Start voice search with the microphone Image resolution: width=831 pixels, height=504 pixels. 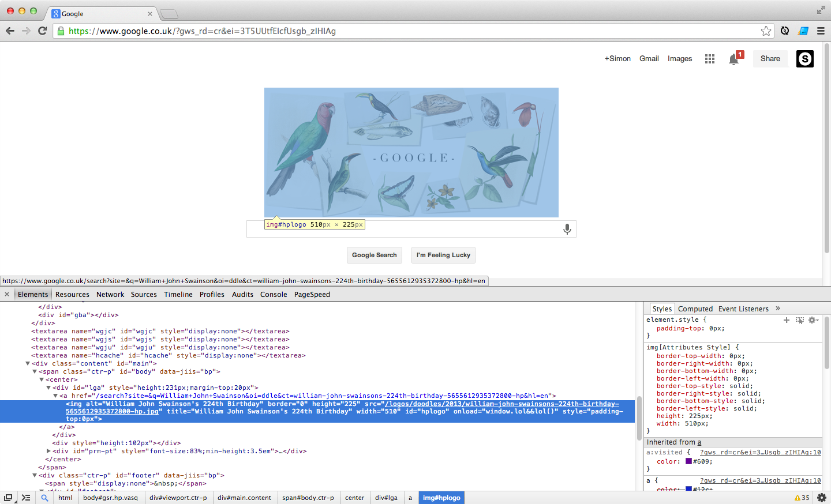(x=567, y=229)
